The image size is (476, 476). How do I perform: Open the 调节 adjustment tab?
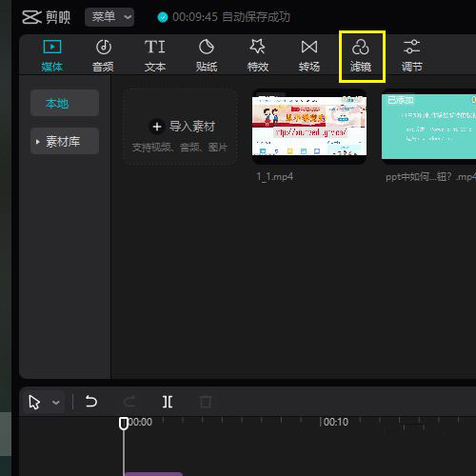click(x=412, y=56)
